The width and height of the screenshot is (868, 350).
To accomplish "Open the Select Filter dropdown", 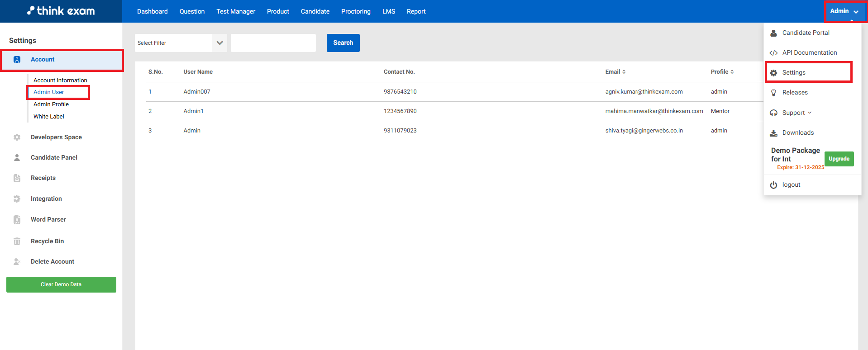I will coord(181,43).
